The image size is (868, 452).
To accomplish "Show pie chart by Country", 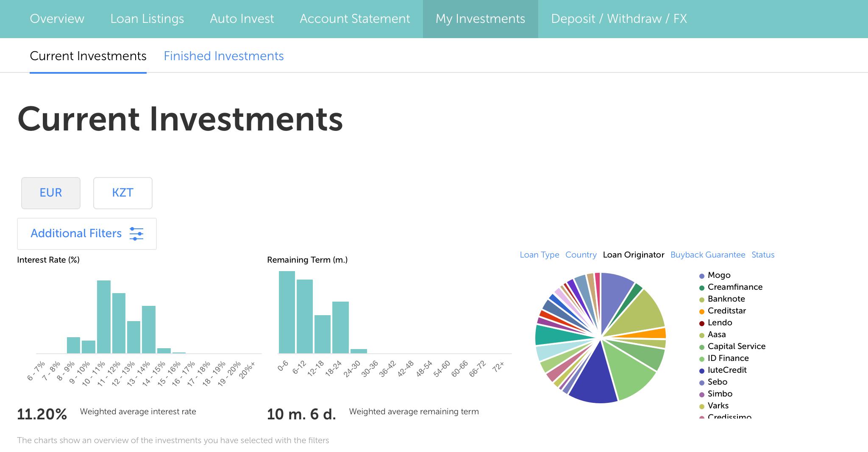I will pyautogui.click(x=581, y=255).
